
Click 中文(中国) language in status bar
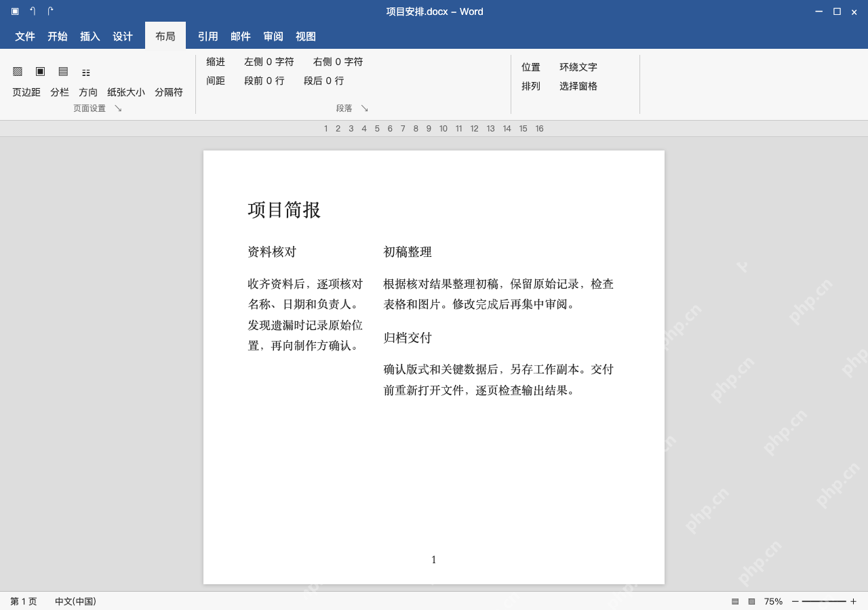(x=75, y=601)
